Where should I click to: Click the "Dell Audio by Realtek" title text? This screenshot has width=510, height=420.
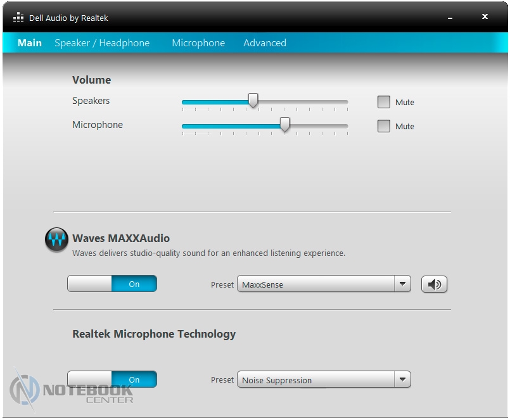[x=68, y=18]
